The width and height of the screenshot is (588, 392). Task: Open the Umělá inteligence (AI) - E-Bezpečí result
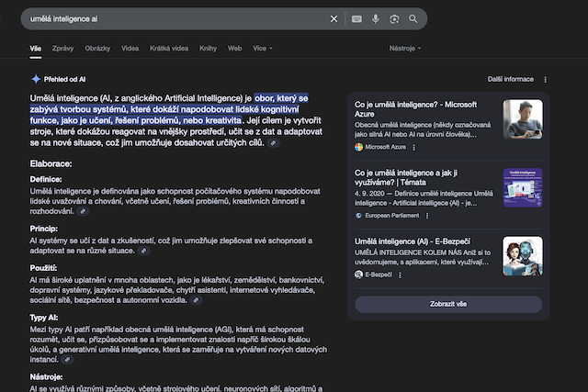point(413,241)
